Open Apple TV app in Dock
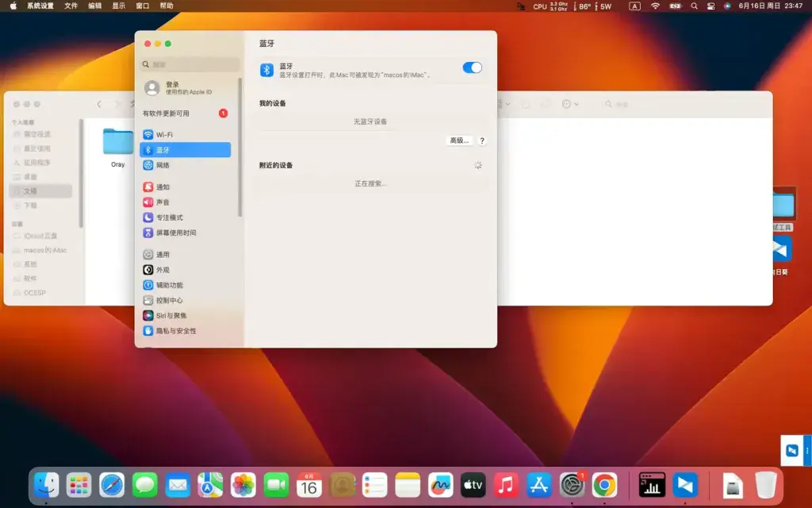This screenshot has height=508, width=812. tap(473, 485)
